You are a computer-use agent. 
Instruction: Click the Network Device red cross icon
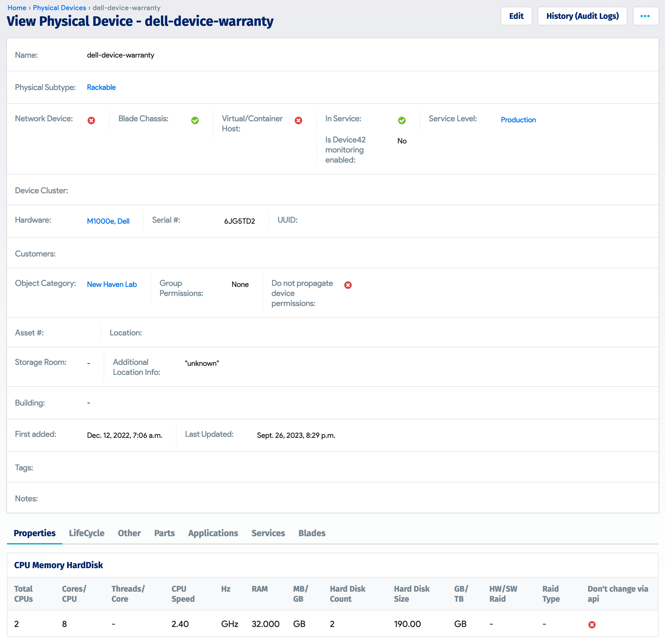tap(91, 120)
